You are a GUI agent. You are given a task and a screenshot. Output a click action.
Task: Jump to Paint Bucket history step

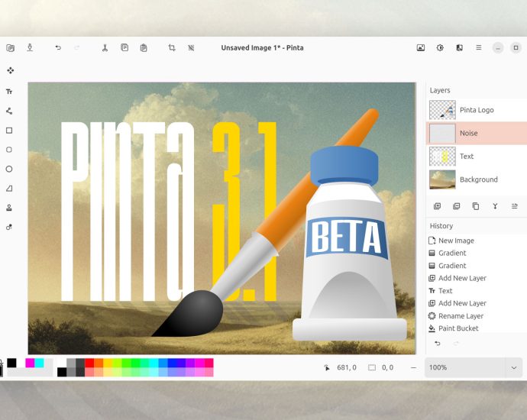[x=458, y=328]
